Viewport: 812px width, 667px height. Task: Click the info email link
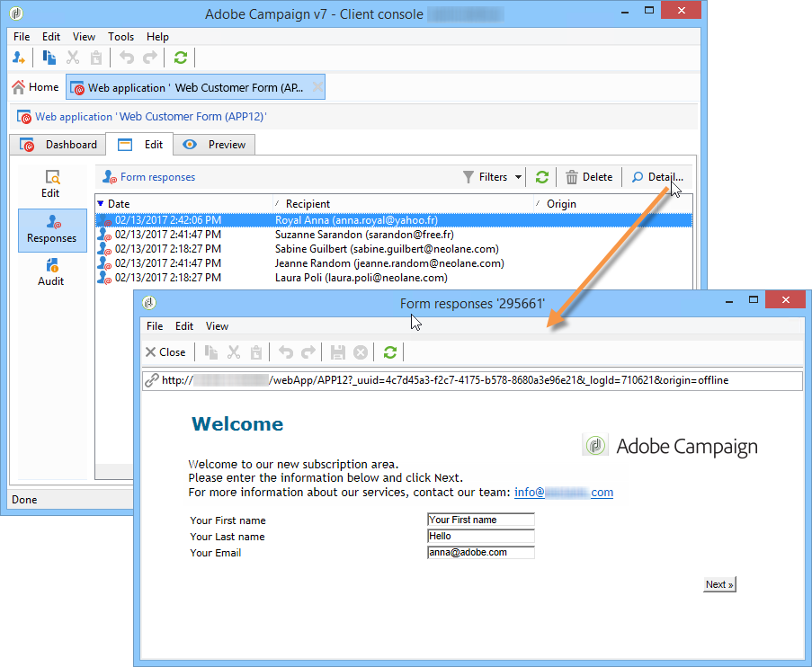click(x=564, y=493)
